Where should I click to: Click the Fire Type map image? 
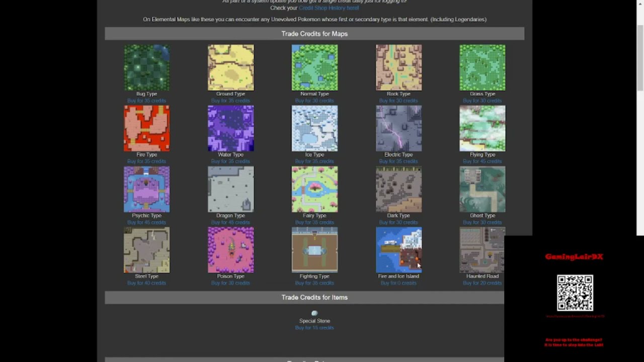[146, 128]
